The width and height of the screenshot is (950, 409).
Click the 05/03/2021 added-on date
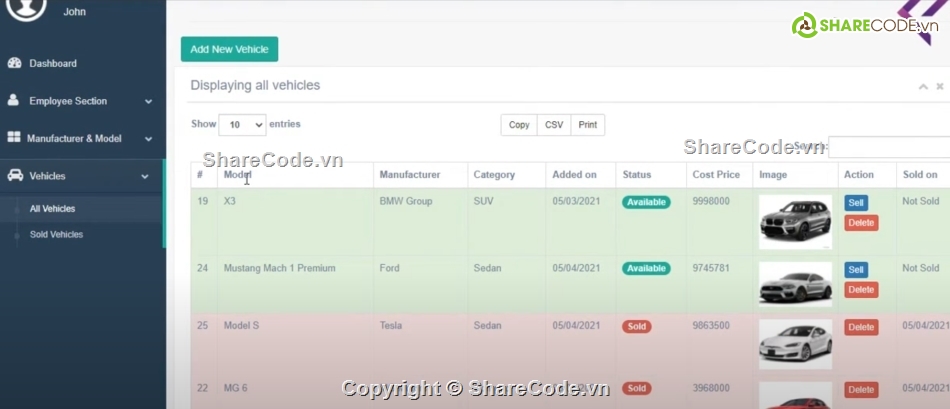click(576, 201)
